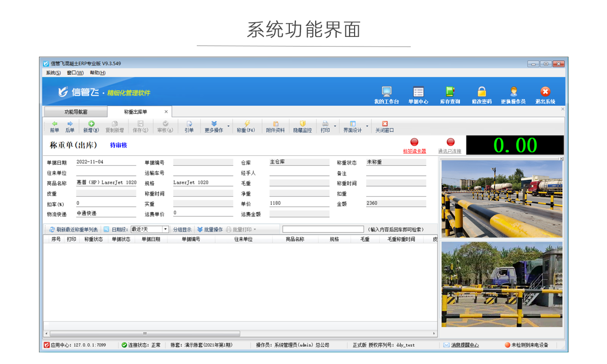The height and width of the screenshot is (364, 607).
Task: Open 消息提醒中心 in the status bar
Action: click(464, 345)
